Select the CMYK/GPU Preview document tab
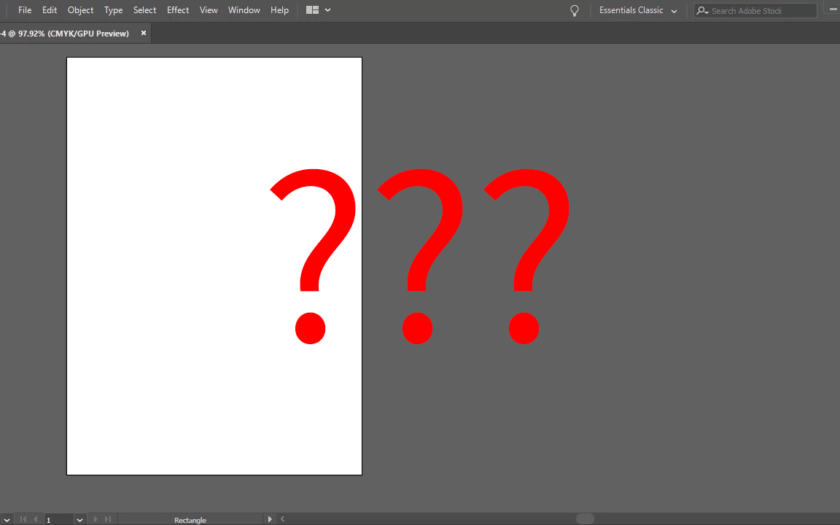 point(66,33)
